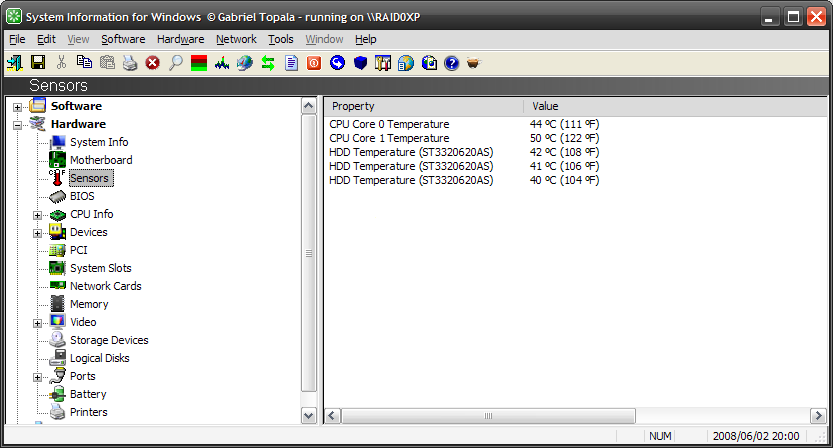Click the horizontal scrollbar thumb
The width and height of the screenshot is (833, 448).
[488, 416]
